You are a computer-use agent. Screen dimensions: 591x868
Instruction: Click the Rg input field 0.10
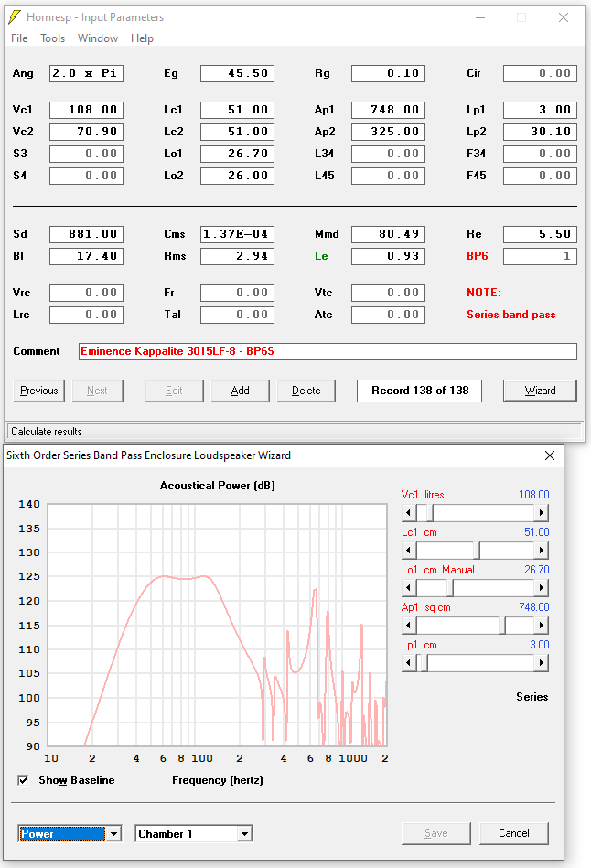388,73
